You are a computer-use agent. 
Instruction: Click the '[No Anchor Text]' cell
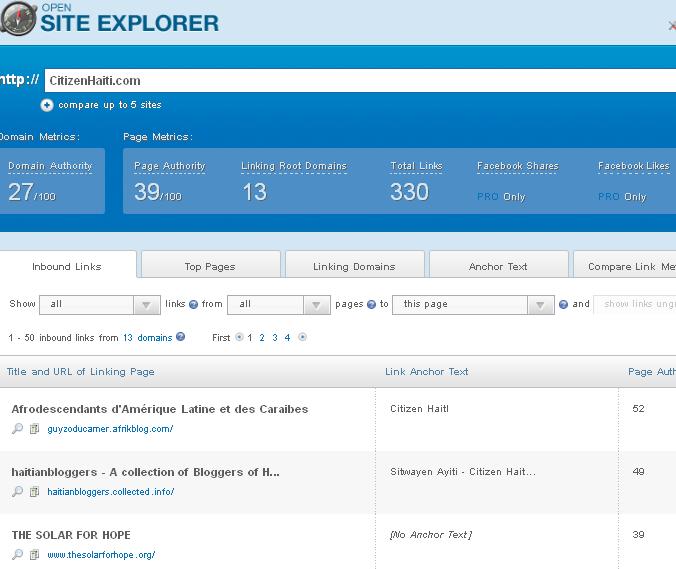coord(431,535)
